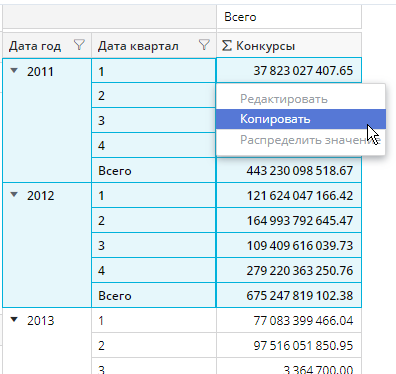Select the Конкурсы column header
The image size is (396, 374).
pos(289,45)
